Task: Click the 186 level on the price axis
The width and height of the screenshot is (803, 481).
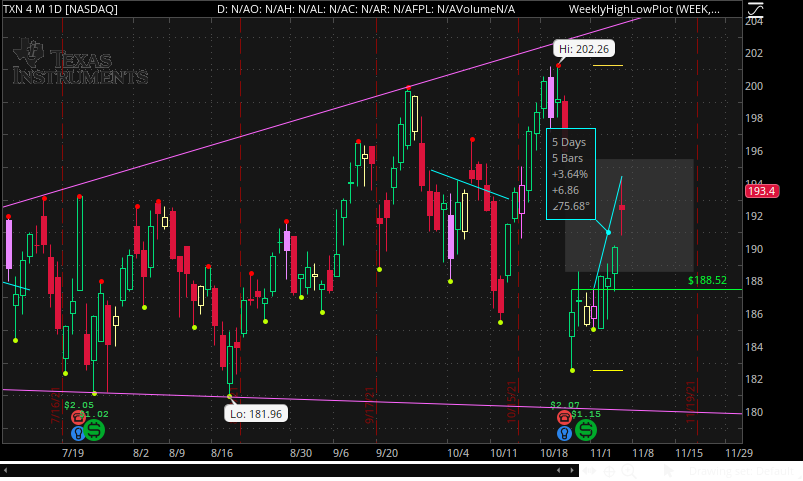Action: click(754, 314)
